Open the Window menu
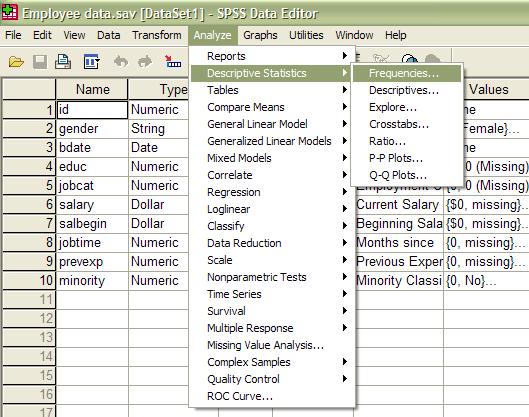 (x=354, y=35)
